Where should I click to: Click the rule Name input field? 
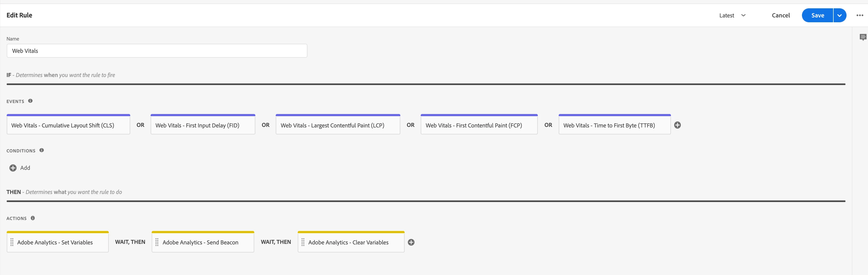tap(157, 51)
